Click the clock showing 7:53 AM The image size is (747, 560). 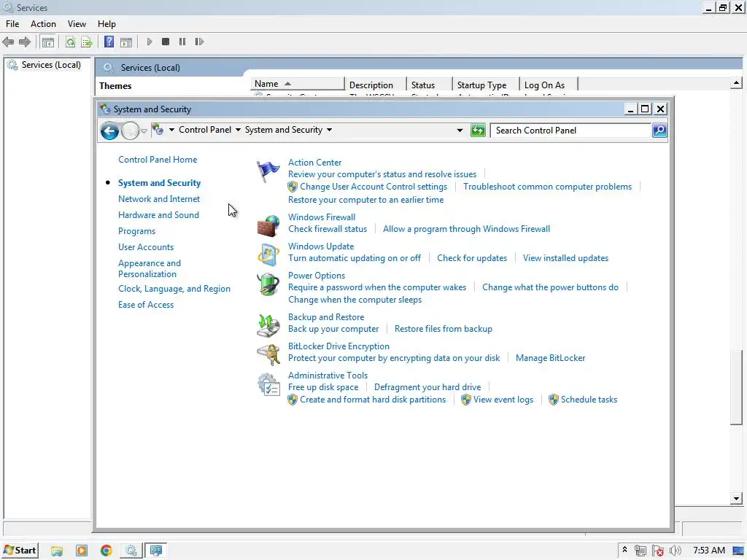click(708, 551)
